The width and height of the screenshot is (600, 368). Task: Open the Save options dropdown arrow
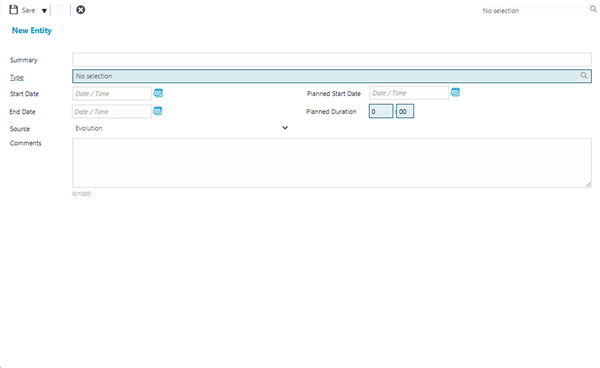point(44,11)
